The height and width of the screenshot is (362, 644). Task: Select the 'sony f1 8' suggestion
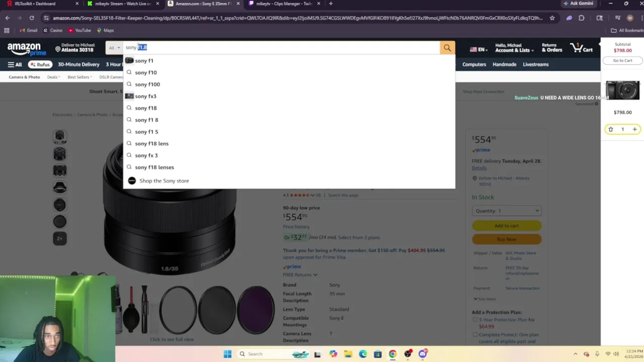(289, 120)
